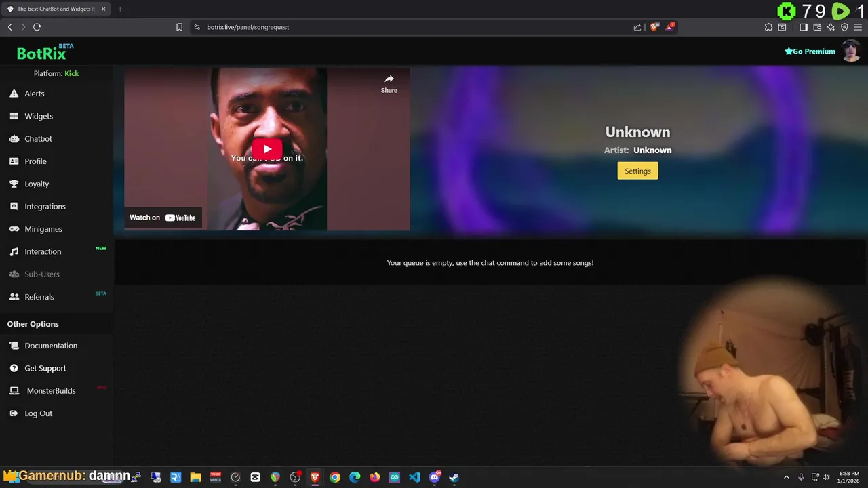Open Discord from taskbar
This screenshot has height=488, width=868.
435,477
